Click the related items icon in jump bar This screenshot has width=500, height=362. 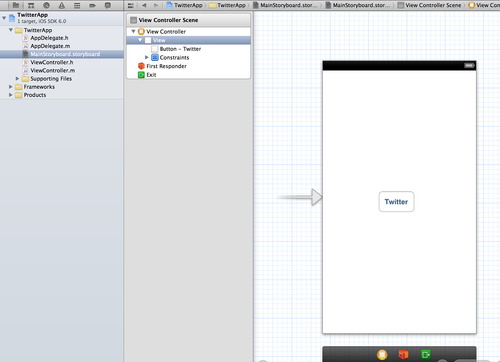coord(131,5)
